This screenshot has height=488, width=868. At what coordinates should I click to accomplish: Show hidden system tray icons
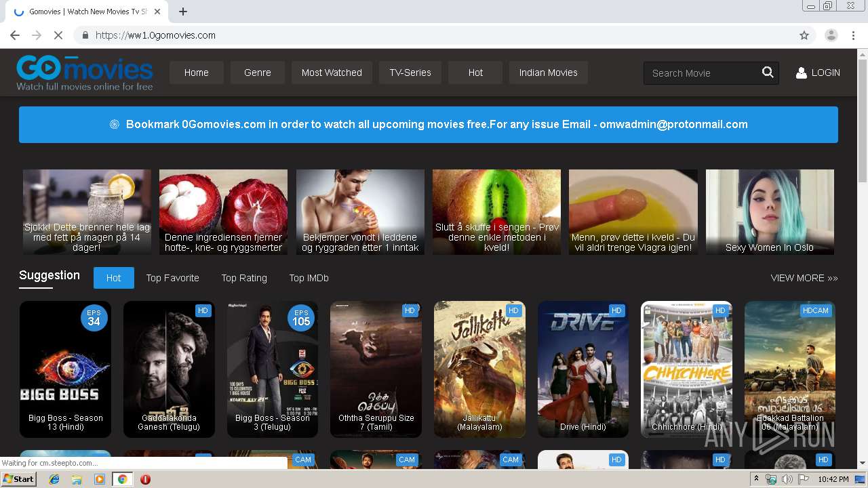pyautogui.click(x=756, y=479)
